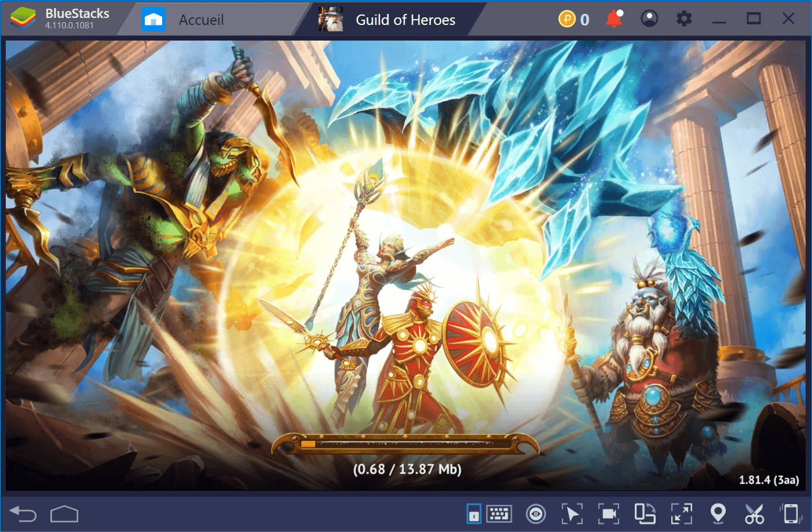Viewport: 812px width, 532px height.
Task: Click the BlueStacks version number 4.110.0.1081
Action: pyautogui.click(x=70, y=26)
